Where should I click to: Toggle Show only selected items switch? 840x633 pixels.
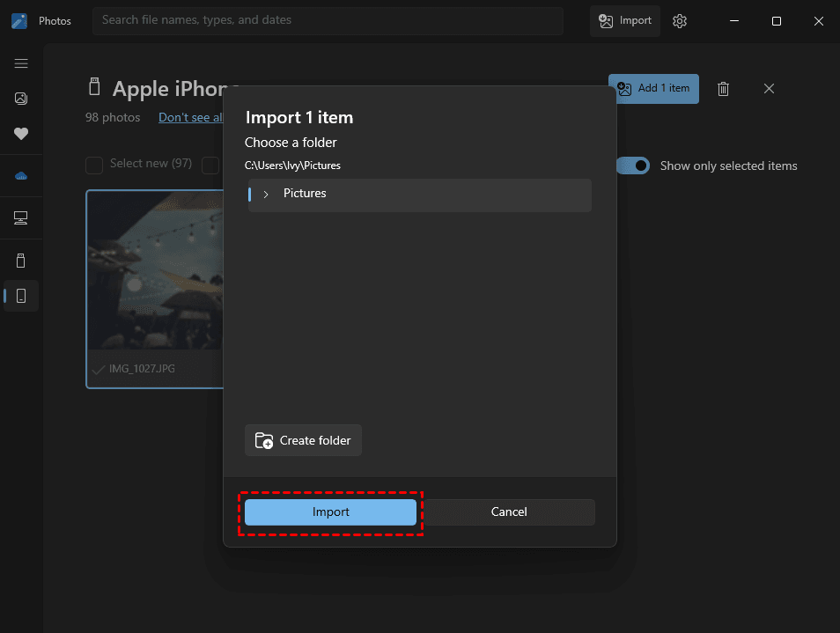point(633,166)
